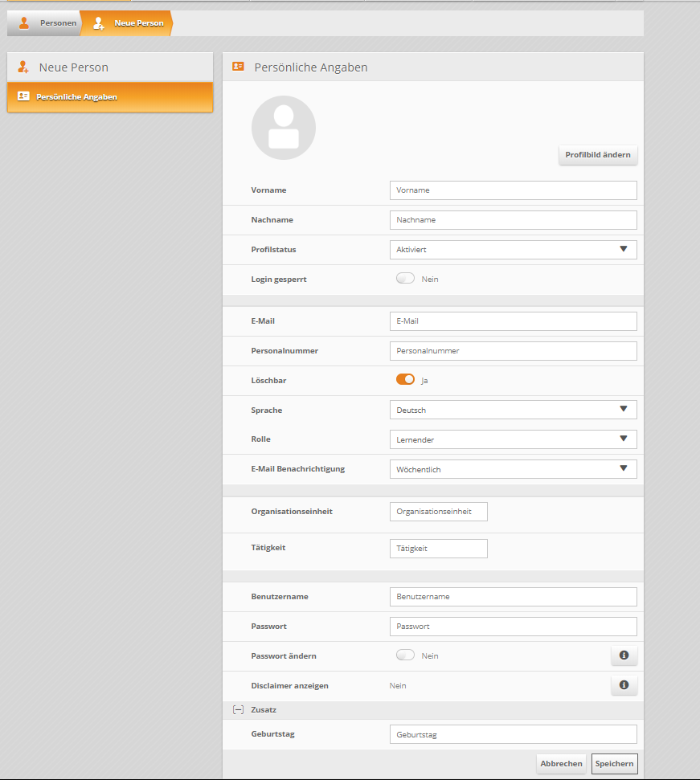This screenshot has width=700, height=780.
Task: Click the ID card icon beside Persönliche Angaben header
Action: point(238,67)
